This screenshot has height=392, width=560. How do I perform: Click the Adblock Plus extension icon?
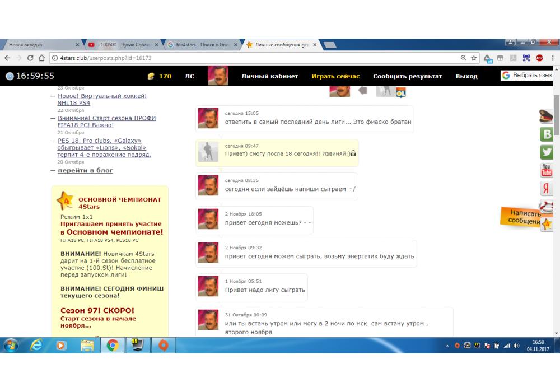tap(539, 58)
